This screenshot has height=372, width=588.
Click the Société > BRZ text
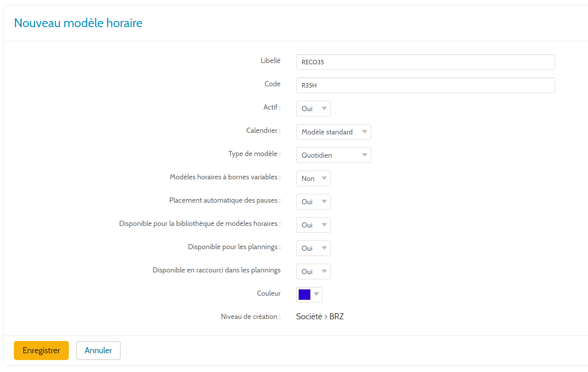[320, 316]
